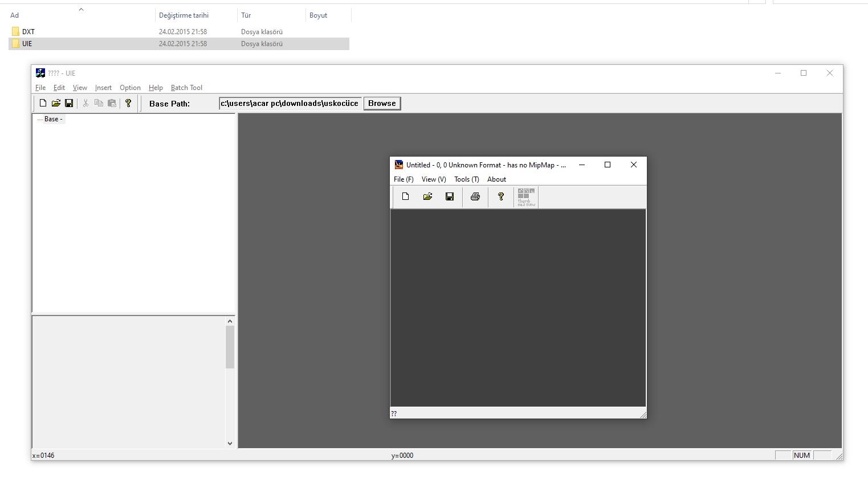Select the Base tree item
868x488 pixels.
pos(54,119)
